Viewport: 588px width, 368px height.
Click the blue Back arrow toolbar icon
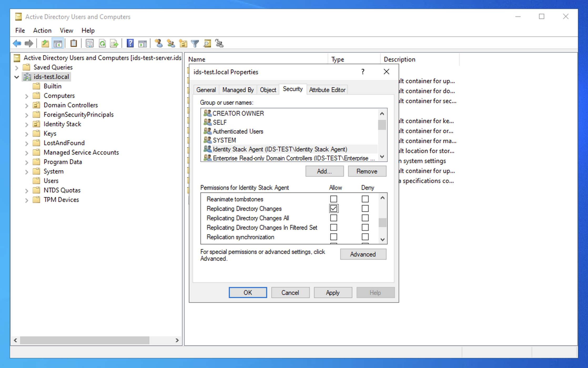pyautogui.click(x=17, y=43)
